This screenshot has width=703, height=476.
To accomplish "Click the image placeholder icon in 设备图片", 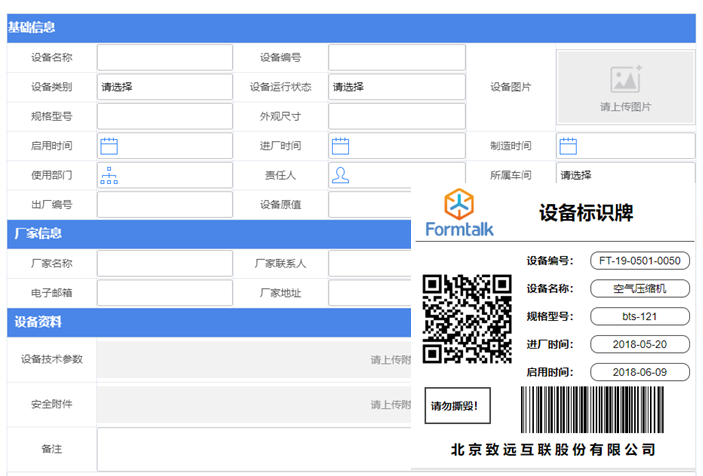I will [625, 80].
